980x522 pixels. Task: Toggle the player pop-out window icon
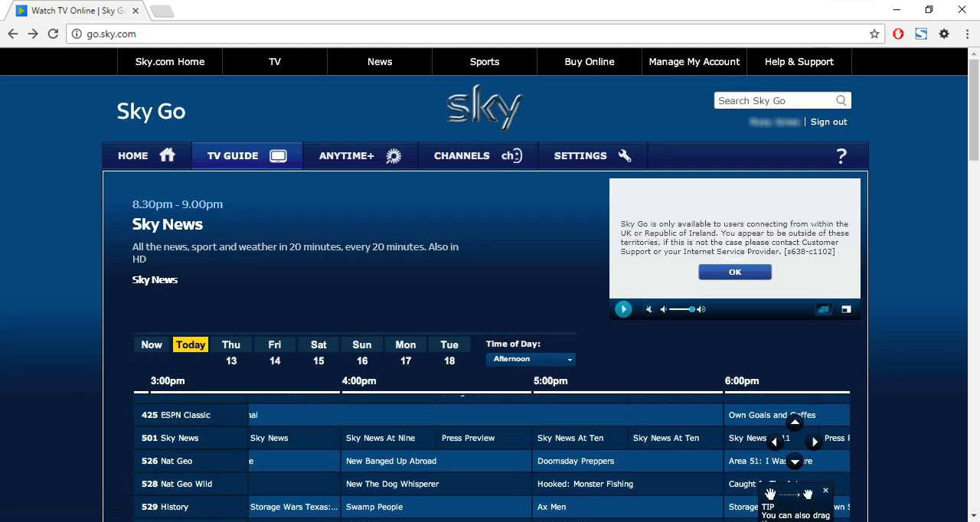click(846, 309)
